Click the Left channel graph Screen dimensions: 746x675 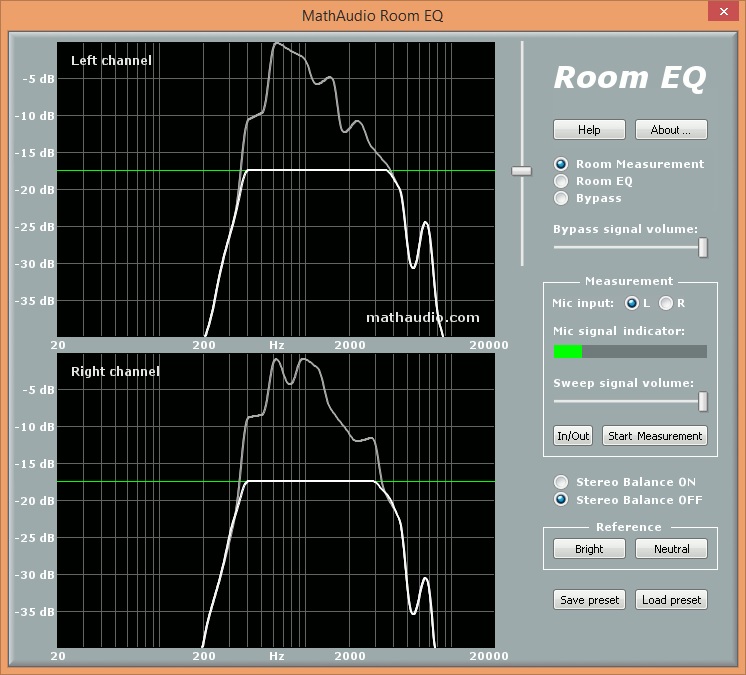[276, 189]
